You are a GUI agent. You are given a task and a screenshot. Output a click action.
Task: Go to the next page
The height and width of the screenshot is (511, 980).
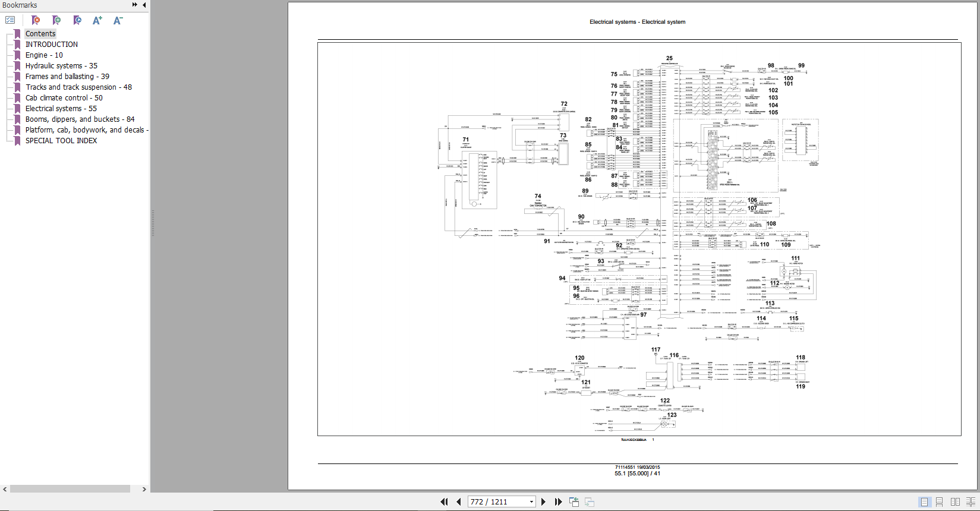pos(543,501)
